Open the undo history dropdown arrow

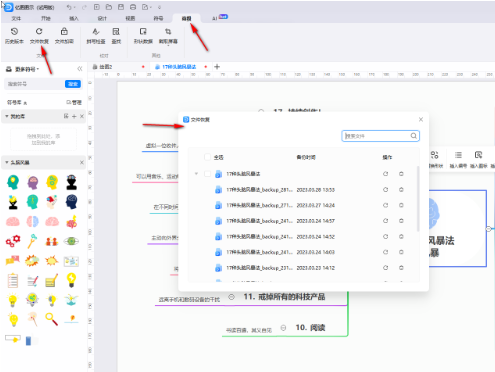75,7
